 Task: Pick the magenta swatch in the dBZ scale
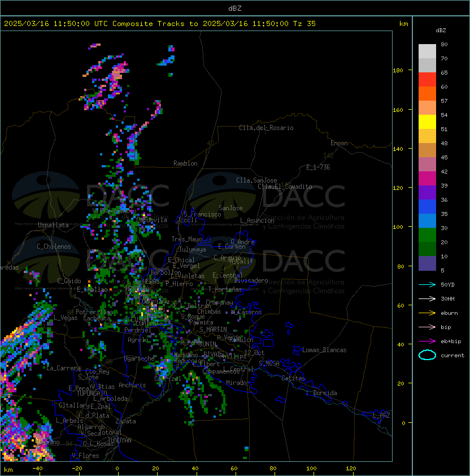pyautogui.click(x=427, y=178)
